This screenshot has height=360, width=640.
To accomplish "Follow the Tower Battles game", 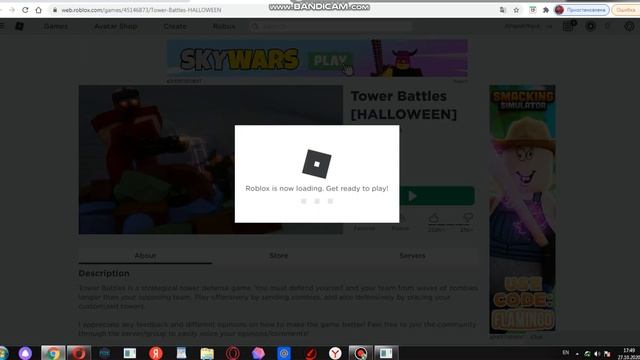I will pyautogui.click(x=400, y=223).
